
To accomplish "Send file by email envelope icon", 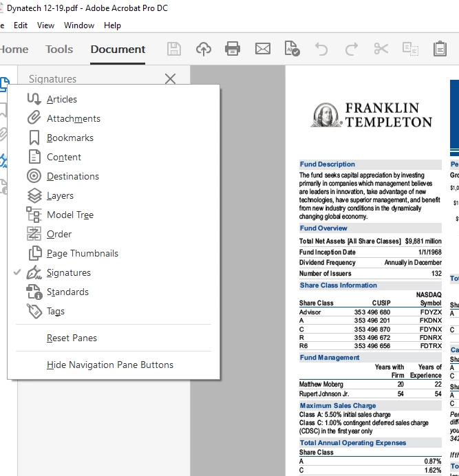I will [263, 49].
